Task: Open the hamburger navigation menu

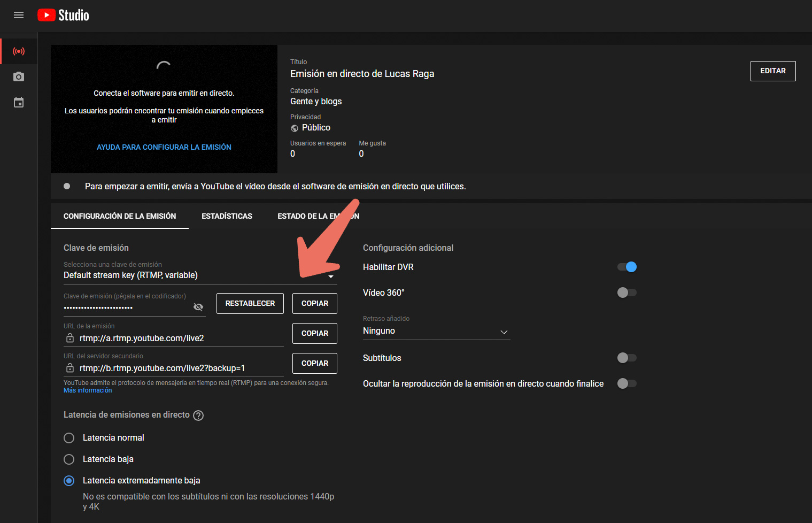Action: coord(19,15)
